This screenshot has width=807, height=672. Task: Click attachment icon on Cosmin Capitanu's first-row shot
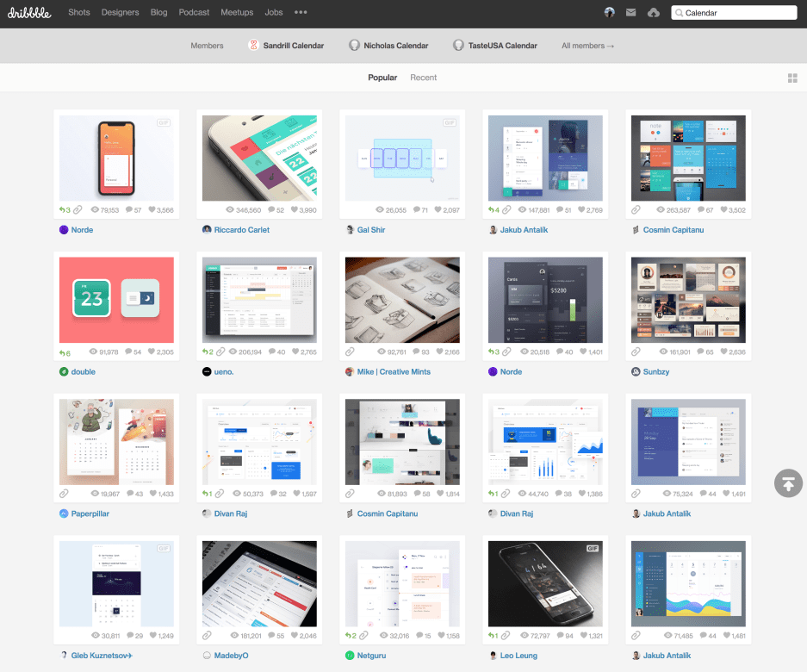636,209
